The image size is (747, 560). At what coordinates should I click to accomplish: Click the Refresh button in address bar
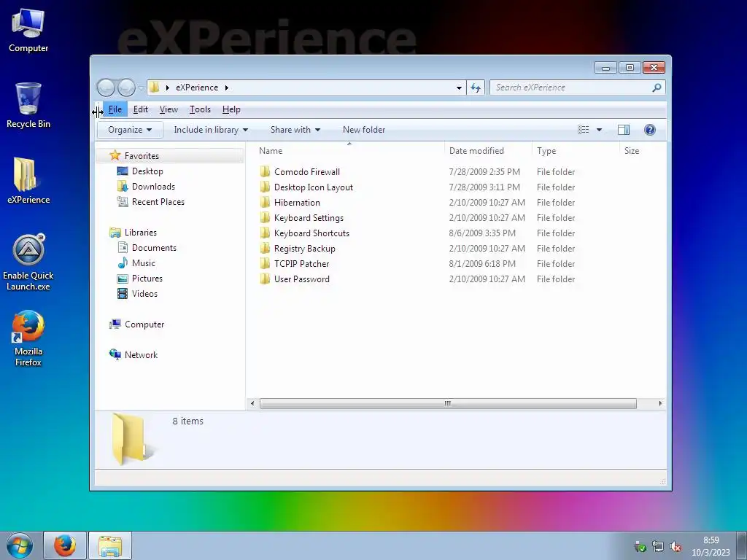click(476, 87)
